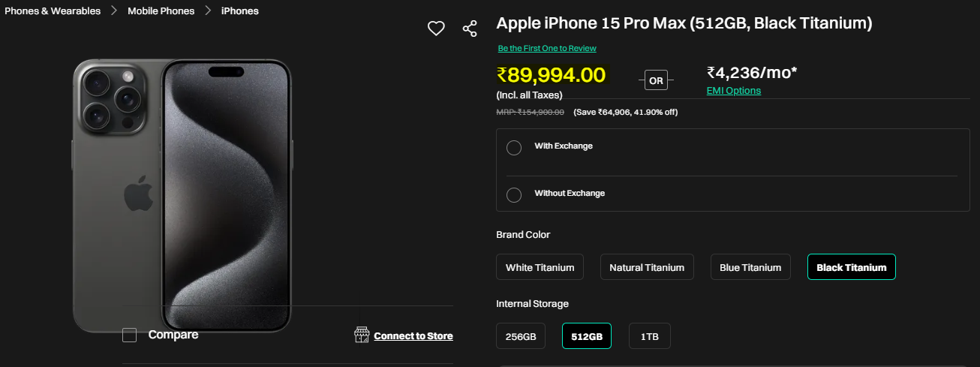Pick the Blue Titanium color option

point(750,267)
